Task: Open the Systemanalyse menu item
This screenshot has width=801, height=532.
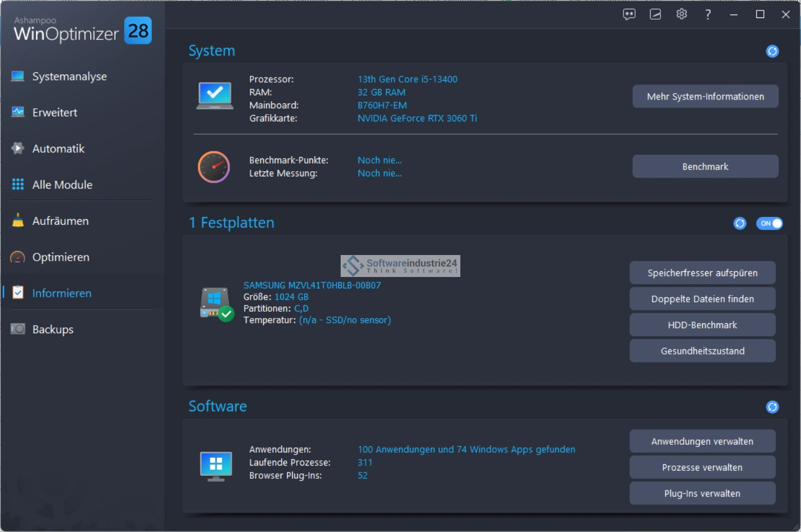Action: 69,76
